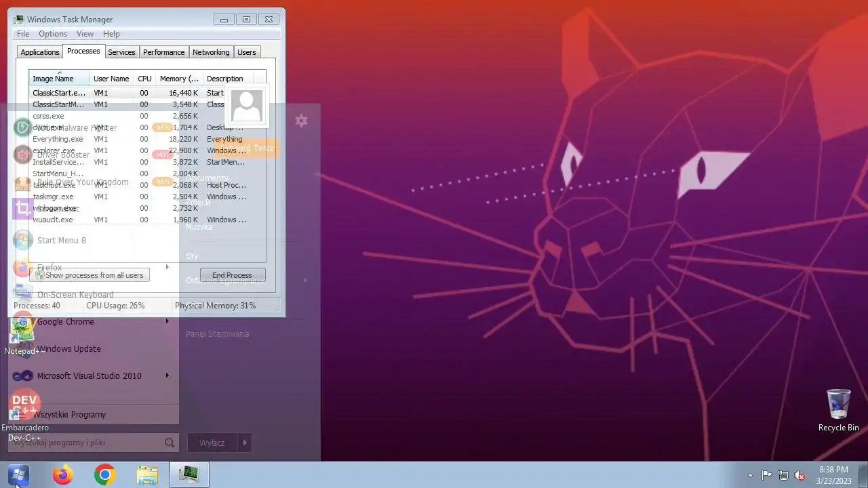Open the View menu in Task Manager
The height and width of the screenshot is (488, 868).
[85, 34]
